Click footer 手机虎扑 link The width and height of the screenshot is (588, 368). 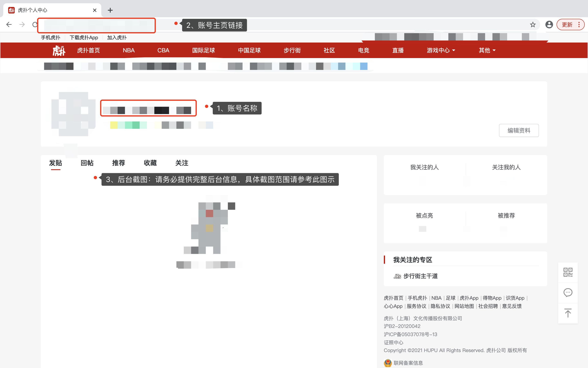tap(417, 298)
